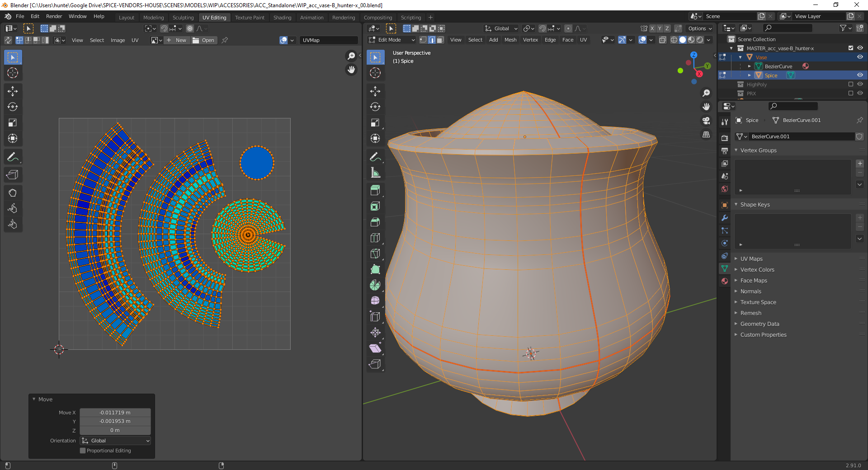Image resolution: width=868 pixels, height=470 pixels.
Task: Expand the UV Maps panel
Action: 751,259
